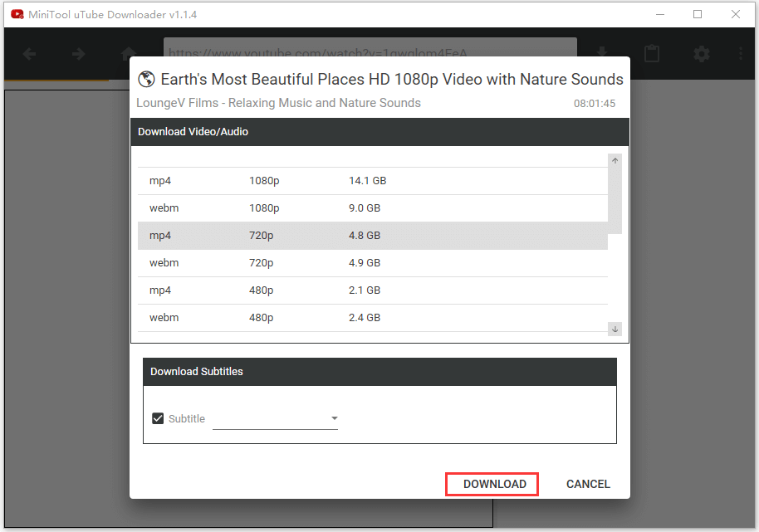Maximize the uTube Downloader window

pos(698,14)
